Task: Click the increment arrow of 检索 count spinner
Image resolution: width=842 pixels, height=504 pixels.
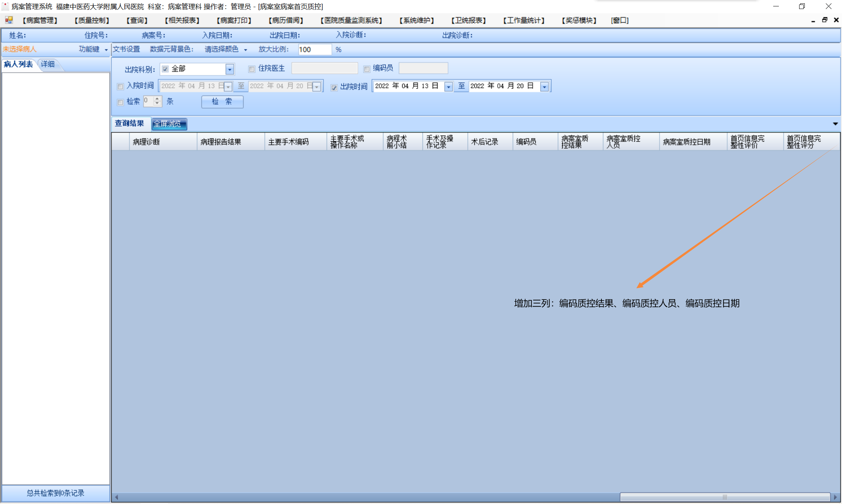Action: click(157, 99)
